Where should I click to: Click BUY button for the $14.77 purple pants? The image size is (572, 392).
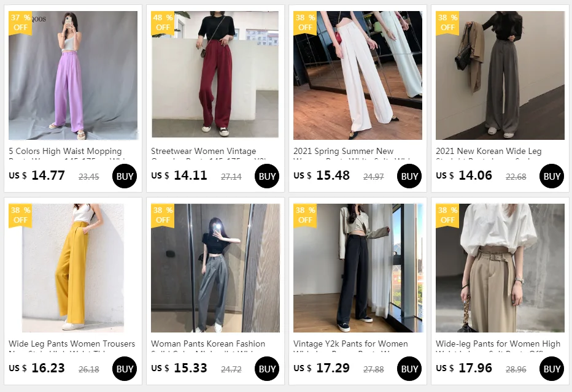(125, 176)
